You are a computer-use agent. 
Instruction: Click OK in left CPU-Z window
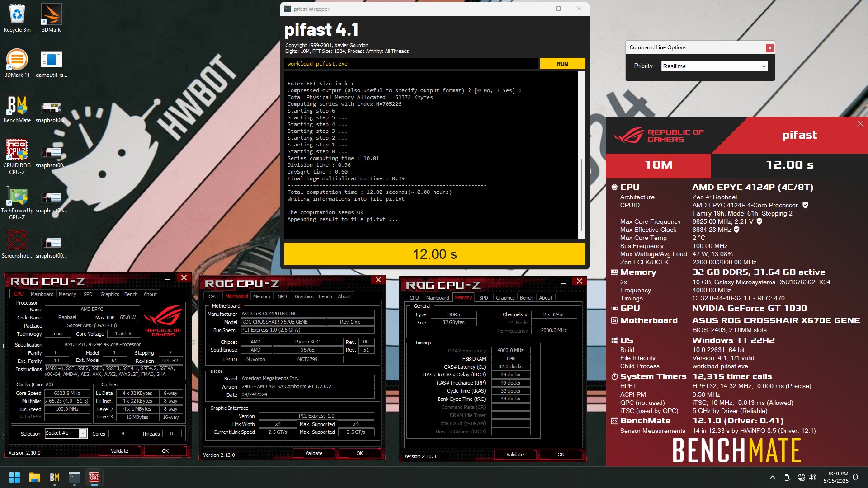coord(165,451)
